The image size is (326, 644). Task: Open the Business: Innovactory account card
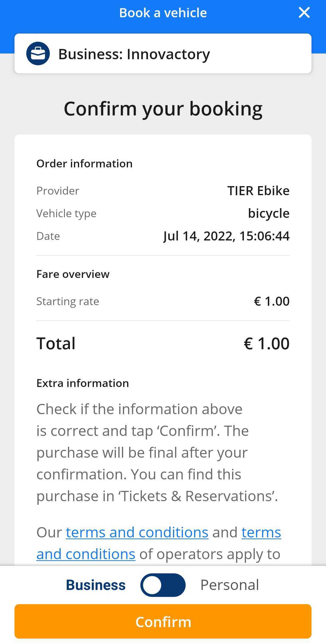[163, 54]
